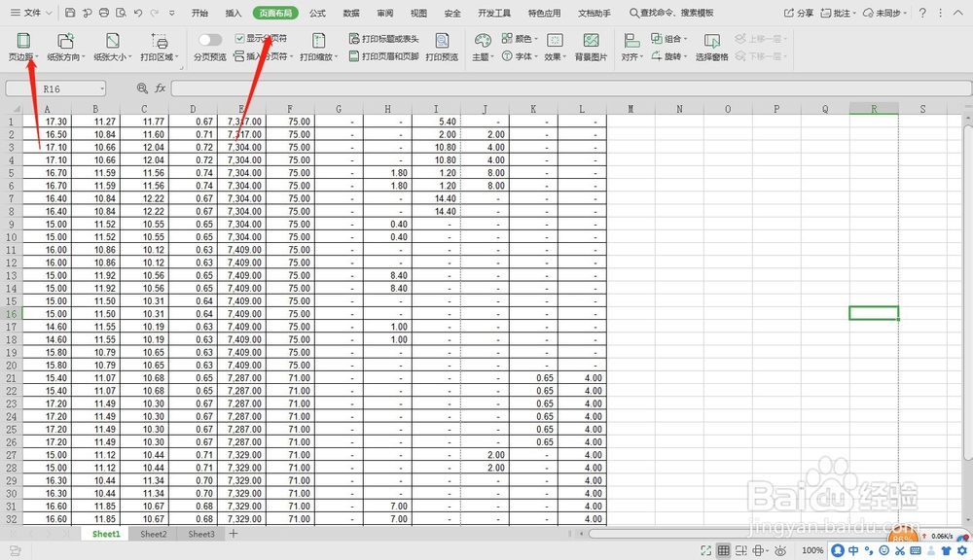Viewport: 973px width, 560px height.
Task: Click the vertical scrollbar on the right
Action: (x=968, y=292)
